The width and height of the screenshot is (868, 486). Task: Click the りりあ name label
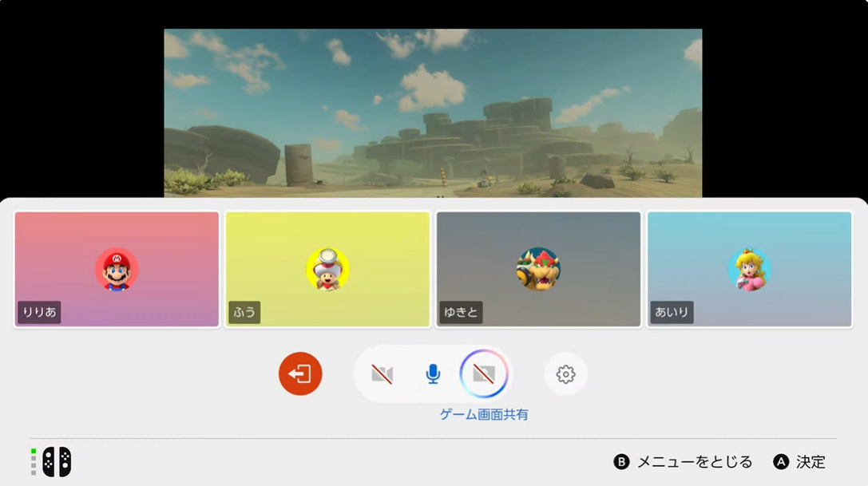39,312
